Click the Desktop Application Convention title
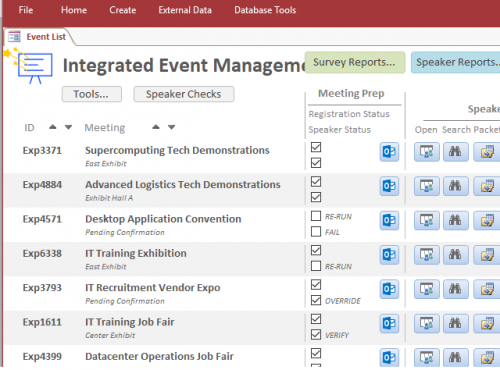Screen dimensions: 500x370 (x=163, y=219)
